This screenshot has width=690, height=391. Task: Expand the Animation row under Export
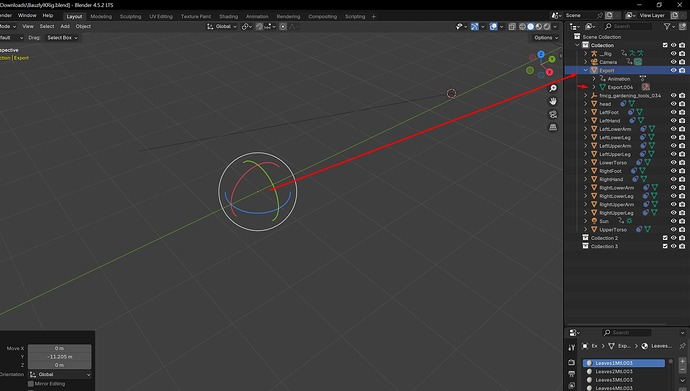click(x=594, y=79)
